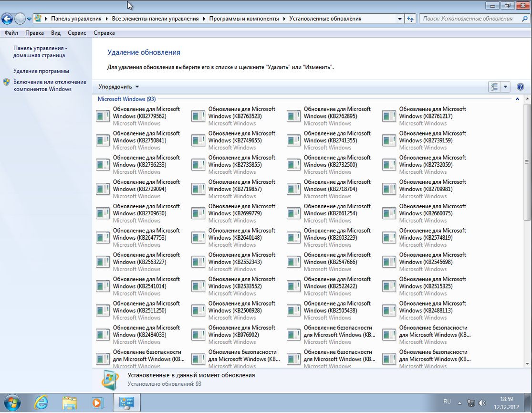Screen dimensions: 532x413
Task: Select 'Windows (KB2718704)' update text
Action: pyautogui.click(x=330, y=189)
